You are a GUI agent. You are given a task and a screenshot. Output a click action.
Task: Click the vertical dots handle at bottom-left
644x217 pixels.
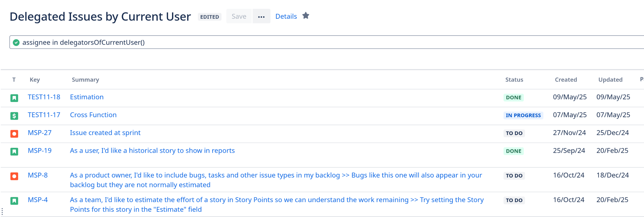(x=2, y=211)
